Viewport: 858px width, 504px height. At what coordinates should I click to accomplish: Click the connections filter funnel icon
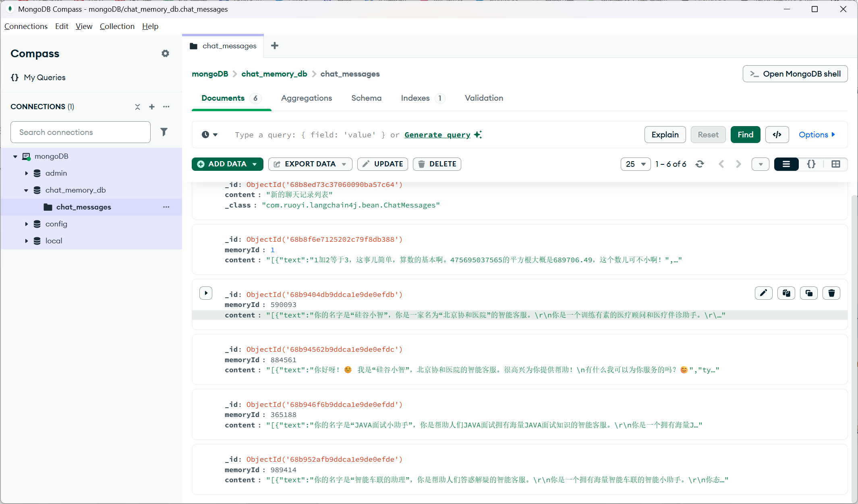pos(164,132)
